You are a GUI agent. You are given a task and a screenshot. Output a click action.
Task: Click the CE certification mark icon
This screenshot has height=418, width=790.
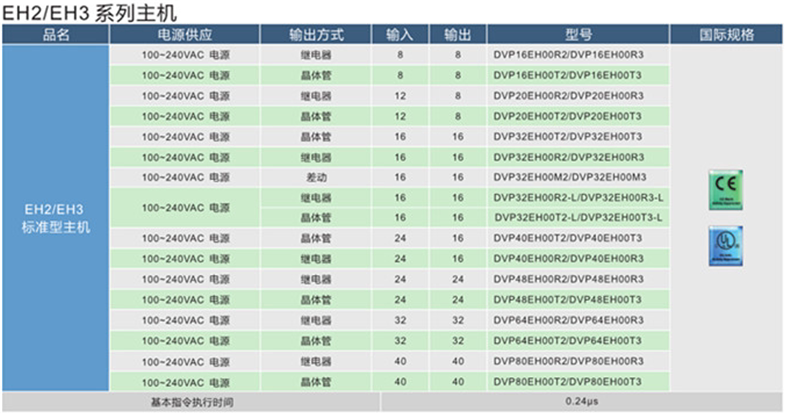point(726,190)
